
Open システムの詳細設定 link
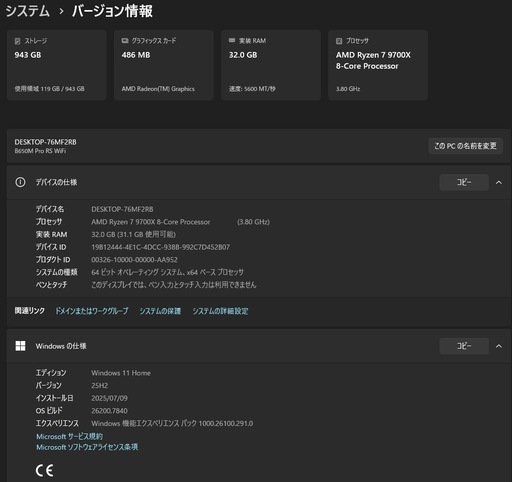[x=220, y=311]
